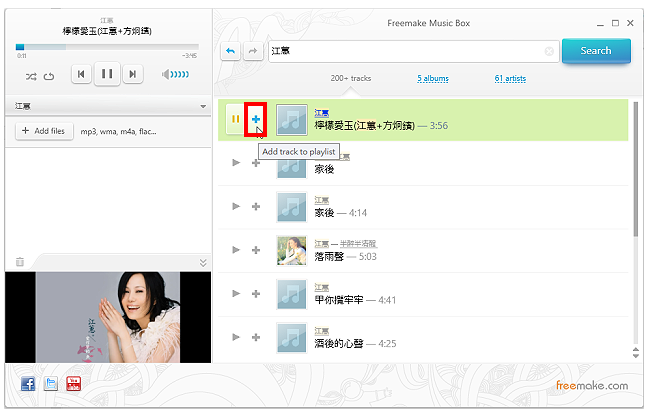Image resolution: width=666 pixels, height=413 pixels.
Task: Click the results list vertical scrollbar
Action: (635, 170)
